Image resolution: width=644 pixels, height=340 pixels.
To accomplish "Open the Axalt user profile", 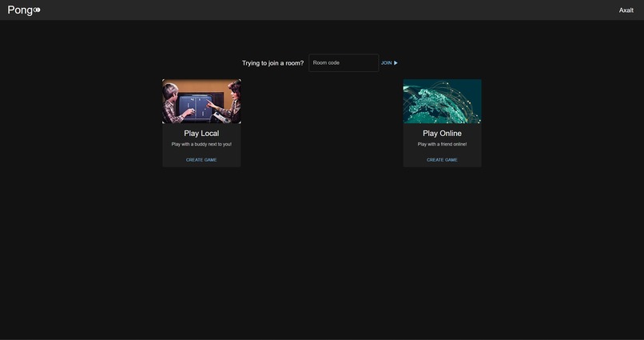I will click(x=626, y=10).
